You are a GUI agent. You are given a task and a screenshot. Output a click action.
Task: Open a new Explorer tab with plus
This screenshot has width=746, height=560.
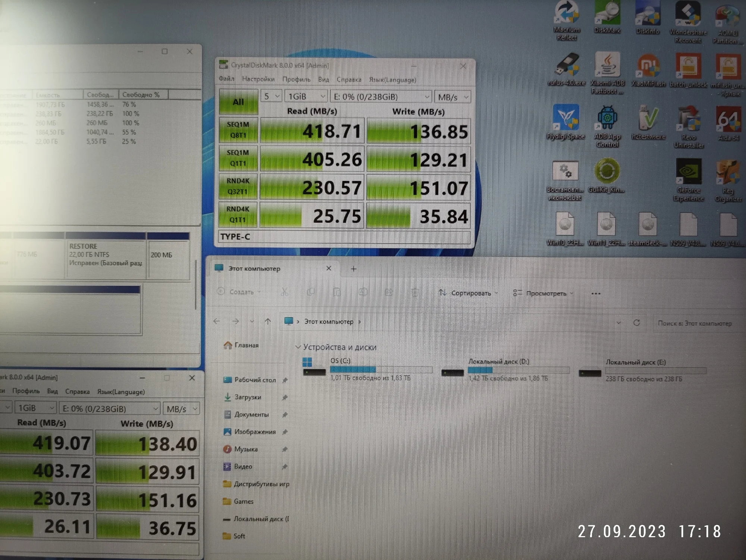coord(354,269)
